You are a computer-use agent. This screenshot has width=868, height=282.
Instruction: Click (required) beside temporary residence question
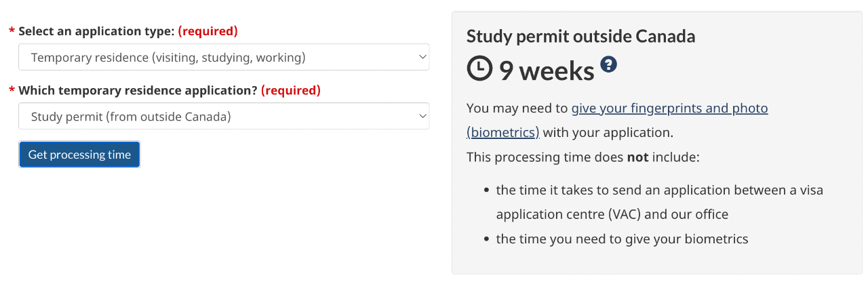(x=290, y=91)
